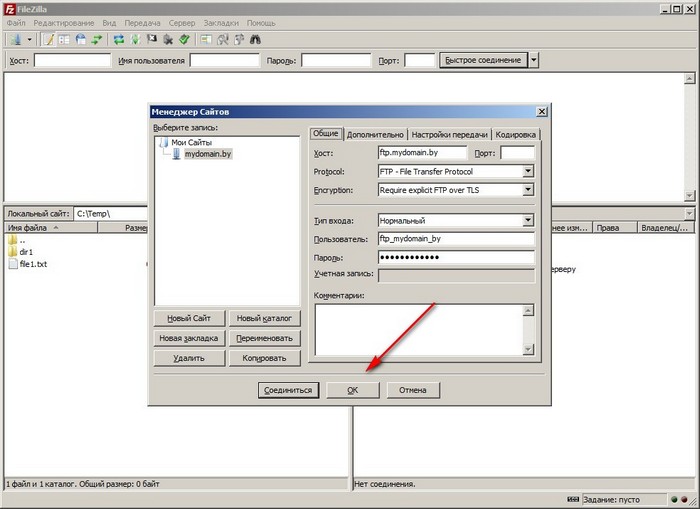700x509 pixels.
Task: Click the Порт field in Site Manager
Action: coord(517,153)
